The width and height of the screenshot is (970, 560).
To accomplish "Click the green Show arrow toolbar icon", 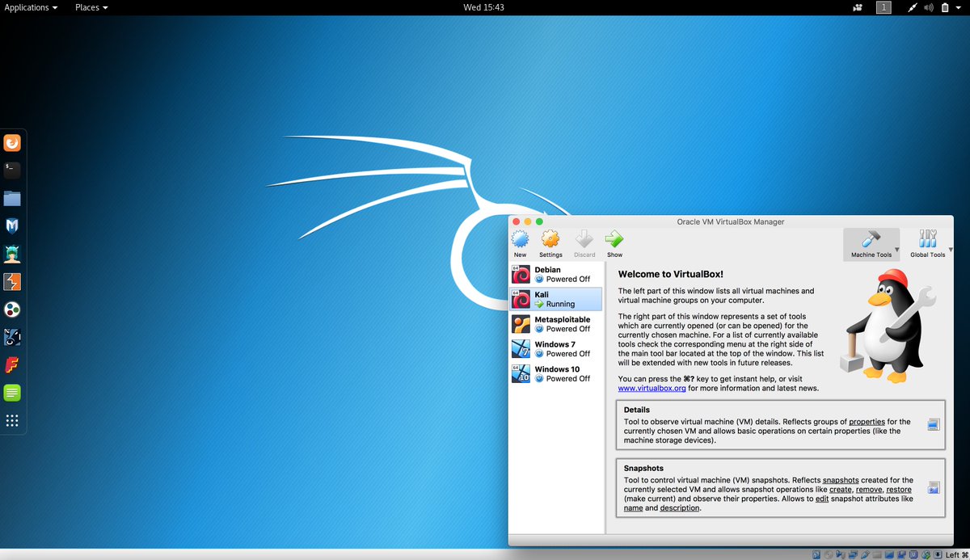I will click(x=614, y=239).
